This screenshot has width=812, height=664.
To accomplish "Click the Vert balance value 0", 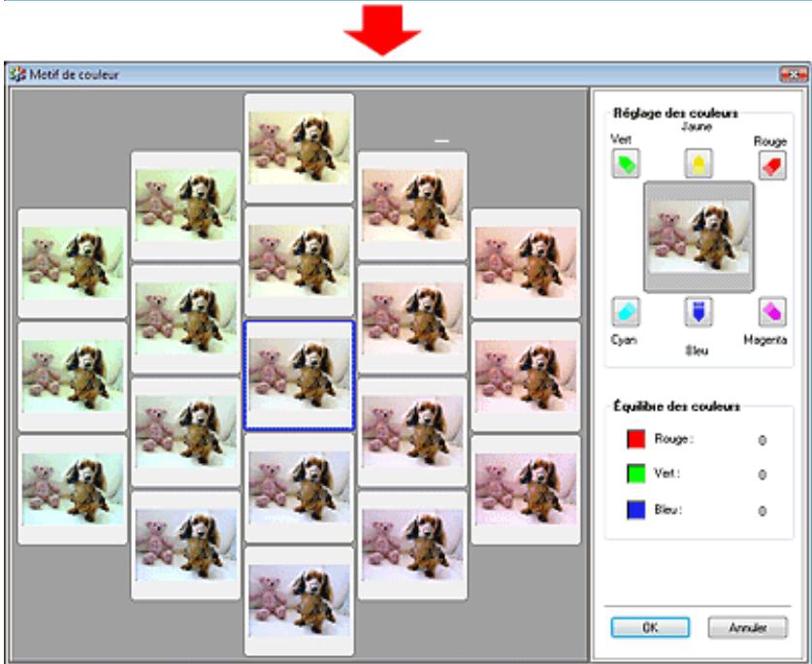I will [763, 475].
